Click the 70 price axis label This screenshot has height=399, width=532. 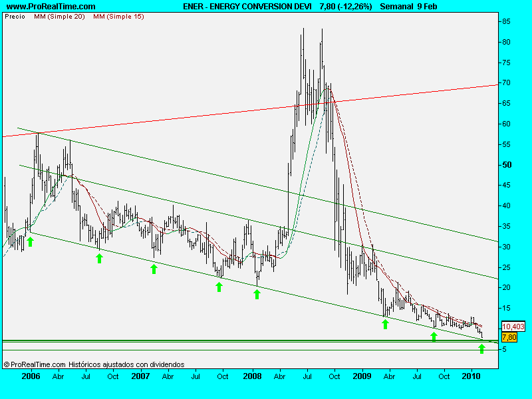pyautogui.click(x=506, y=82)
